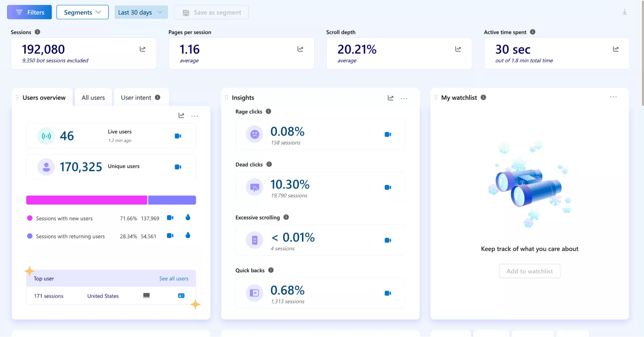Open the top user's profile card icon
This screenshot has width=644, height=337.
click(x=181, y=296)
